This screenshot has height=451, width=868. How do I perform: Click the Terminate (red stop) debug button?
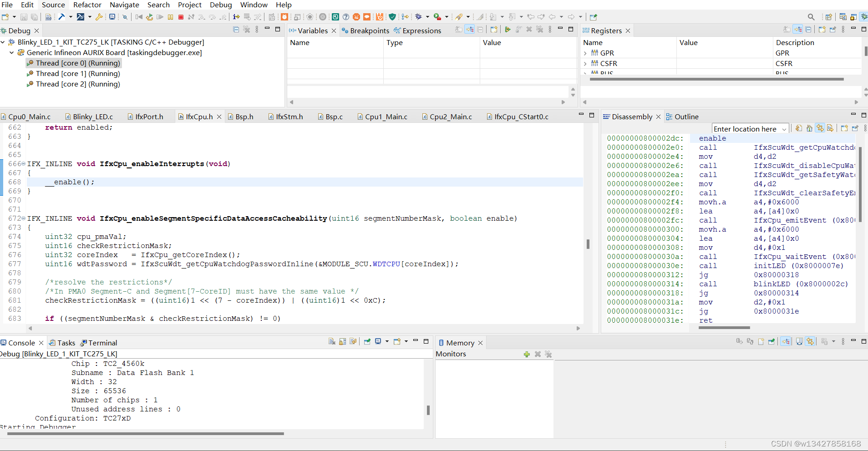coord(181,17)
